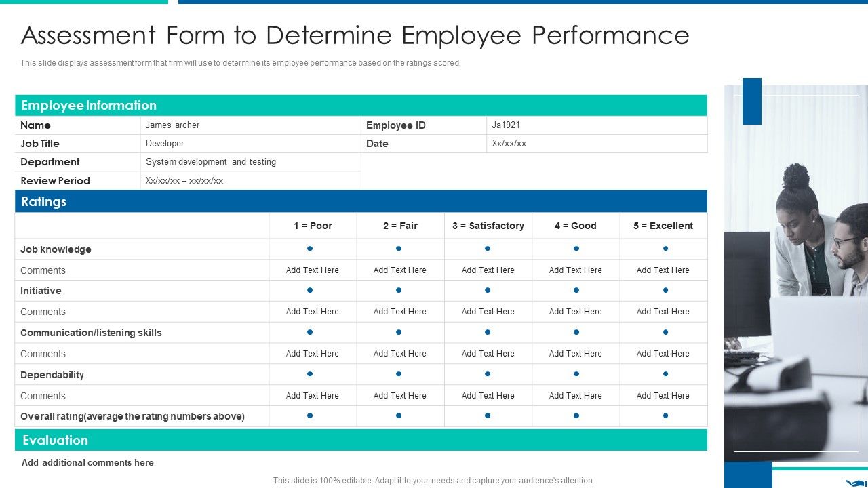Select Dependability rating dot under Poor
Screen dimensions: 868x488
310,374
